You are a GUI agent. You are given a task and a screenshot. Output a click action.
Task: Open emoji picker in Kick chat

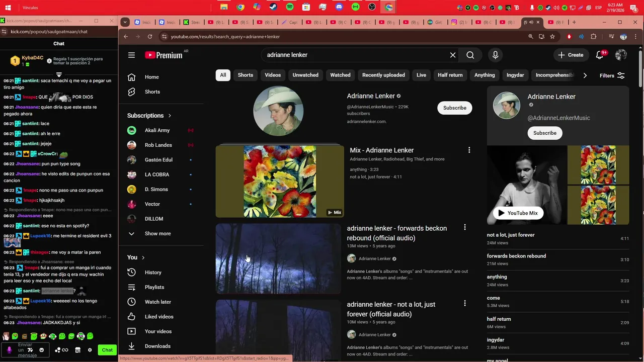coord(42,350)
